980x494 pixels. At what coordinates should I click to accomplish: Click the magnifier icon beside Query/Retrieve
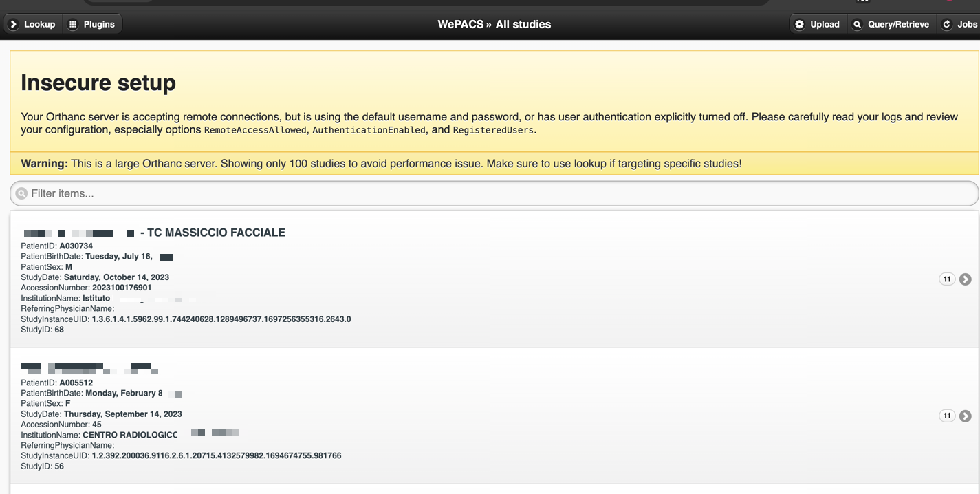857,24
